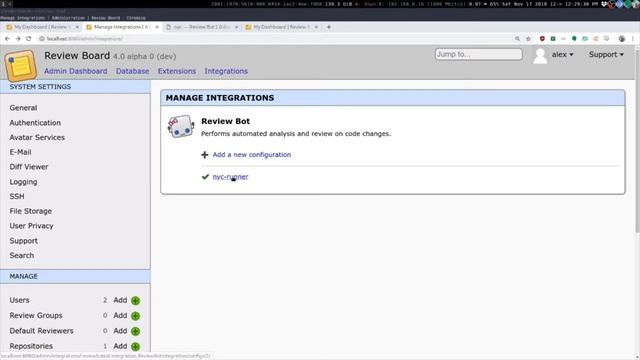
Task: Open the Extensions nav link
Action: [x=177, y=71]
